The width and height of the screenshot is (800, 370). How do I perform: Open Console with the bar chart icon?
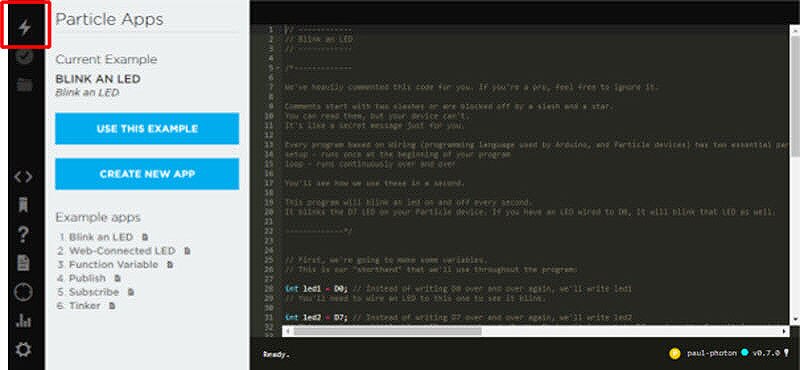(x=23, y=320)
